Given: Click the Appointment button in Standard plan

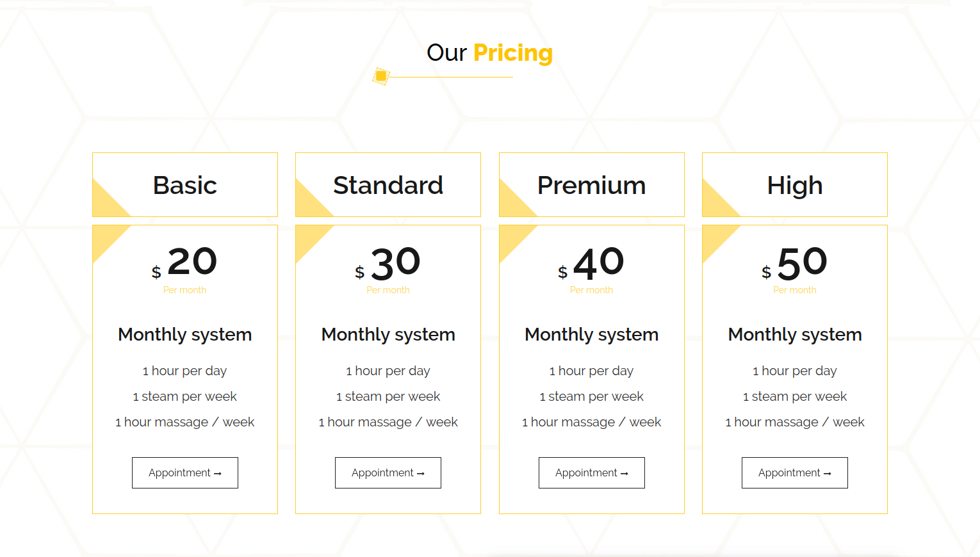Looking at the screenshot, I should [388, 472].
